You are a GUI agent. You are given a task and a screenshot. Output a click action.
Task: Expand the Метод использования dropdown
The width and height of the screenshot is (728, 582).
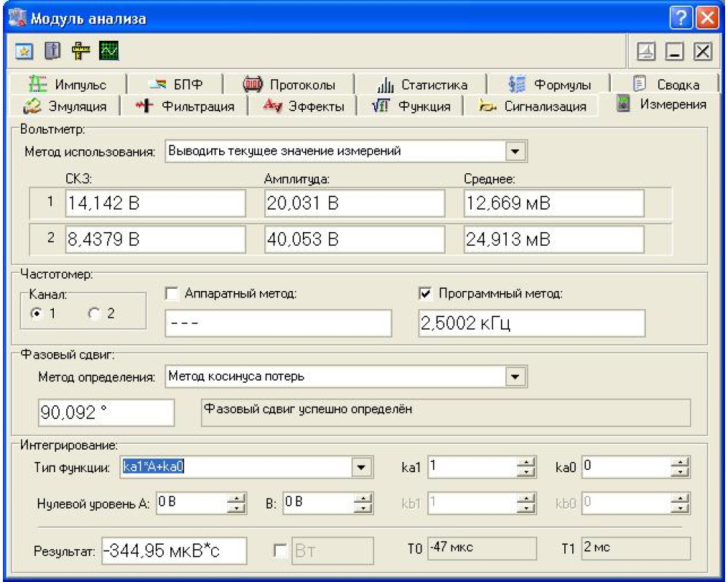[515, 151]
